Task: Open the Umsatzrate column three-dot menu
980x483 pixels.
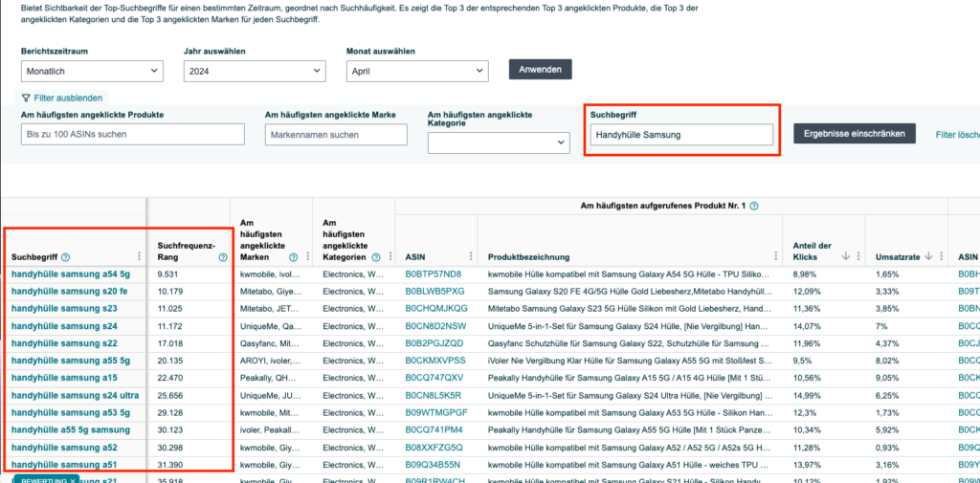Action: click(x=942, y=256)
